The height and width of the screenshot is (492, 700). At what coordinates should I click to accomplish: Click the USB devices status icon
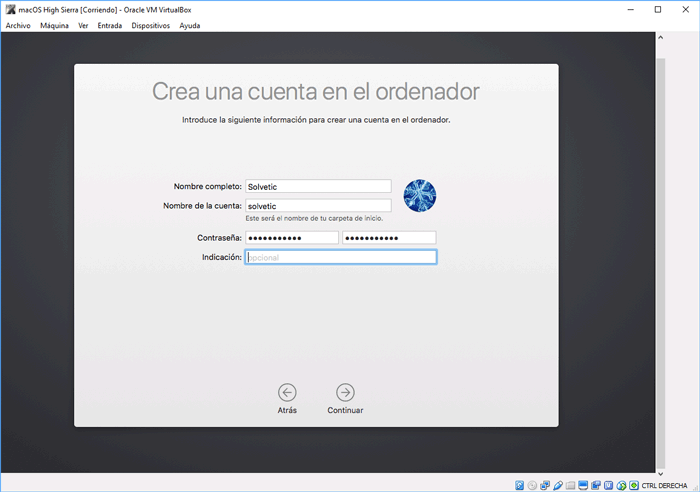(x=558, y=485)
